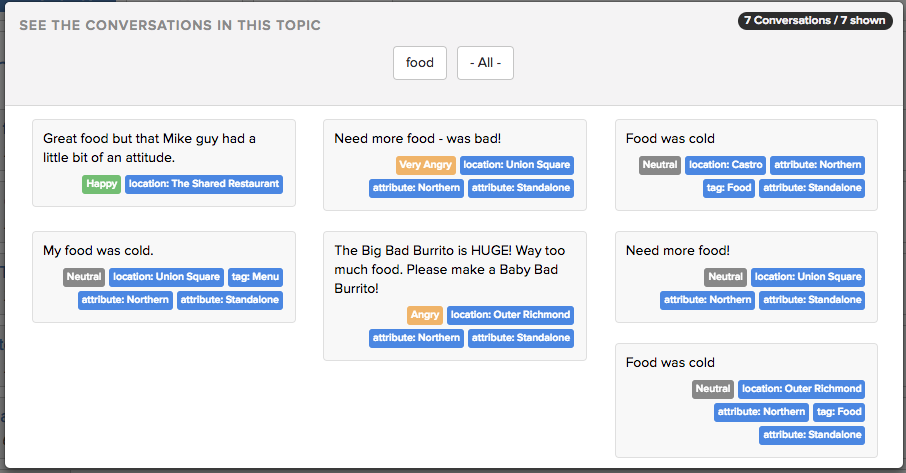
Task: Open the '- All -' filter dropdown
Action: pyautogui.click(x=485, y=63)
